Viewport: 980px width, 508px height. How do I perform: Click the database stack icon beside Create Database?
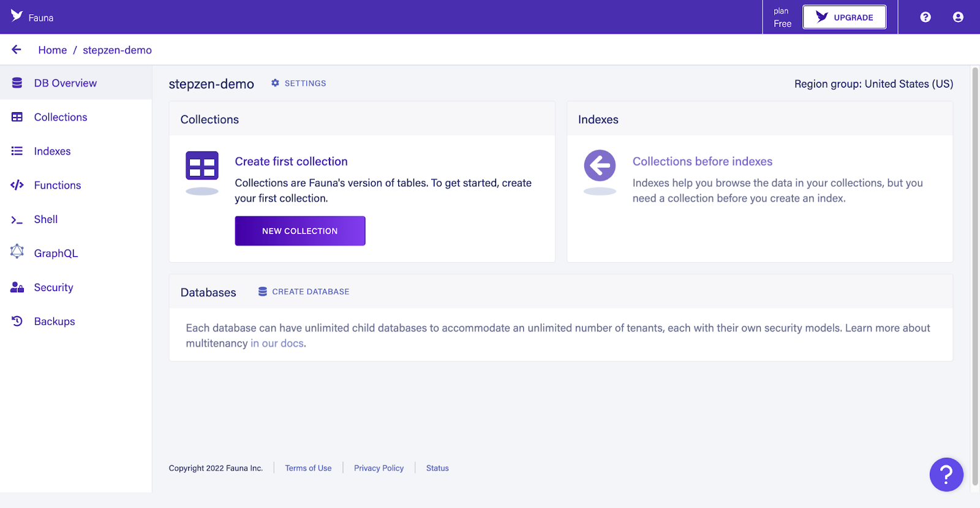coord(263,292)
